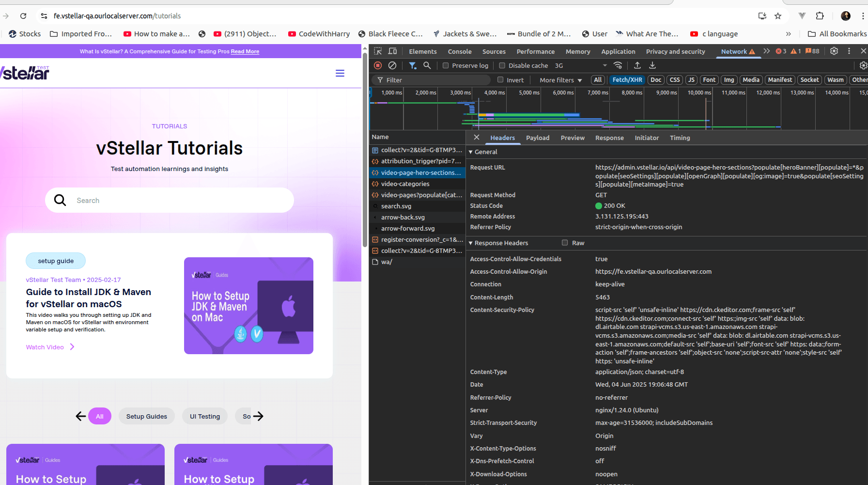
Task: Open the browser profile avatar
Action: [846, 16]
